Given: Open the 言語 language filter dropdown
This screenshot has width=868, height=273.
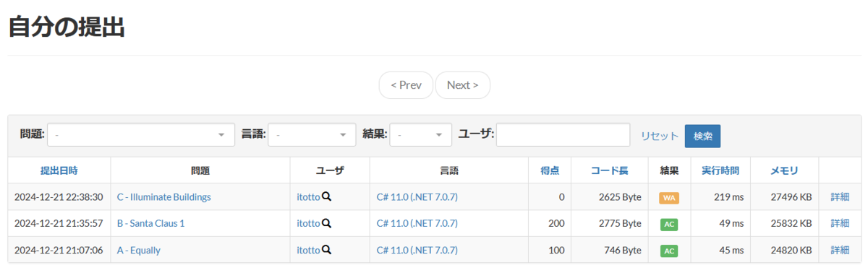Looking at the screenshot, I should point(312,134).
